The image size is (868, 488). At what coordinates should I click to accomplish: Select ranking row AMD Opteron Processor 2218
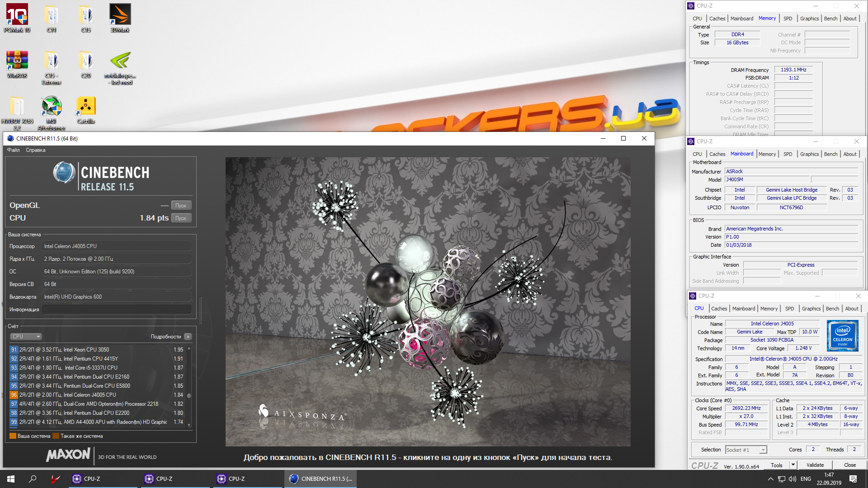(97, 404)
